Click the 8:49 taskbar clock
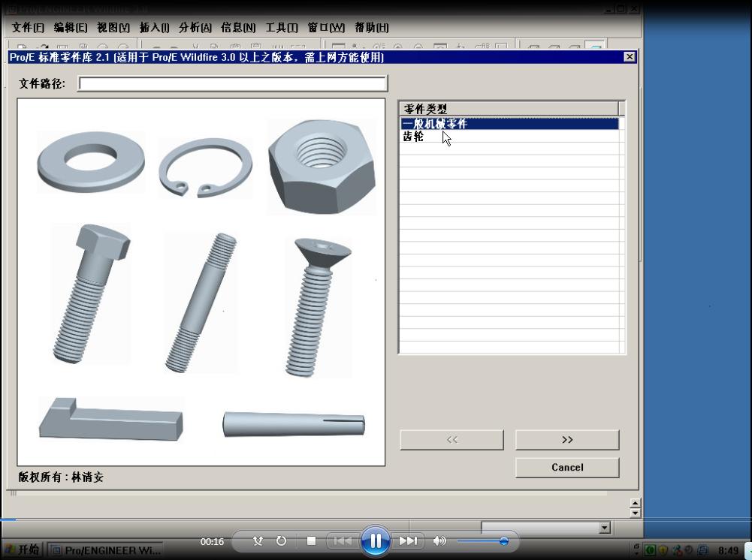 pos(728,551)
